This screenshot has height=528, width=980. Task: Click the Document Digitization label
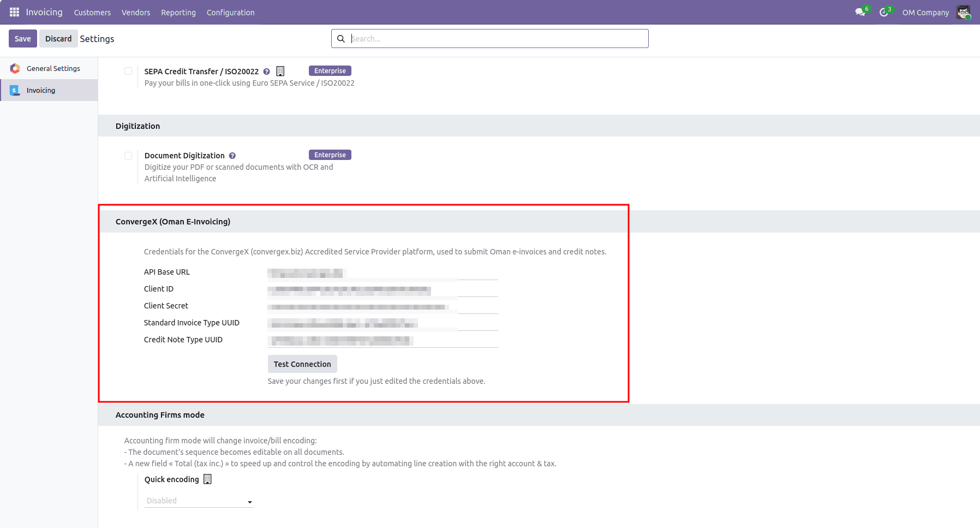pos(184,156)
